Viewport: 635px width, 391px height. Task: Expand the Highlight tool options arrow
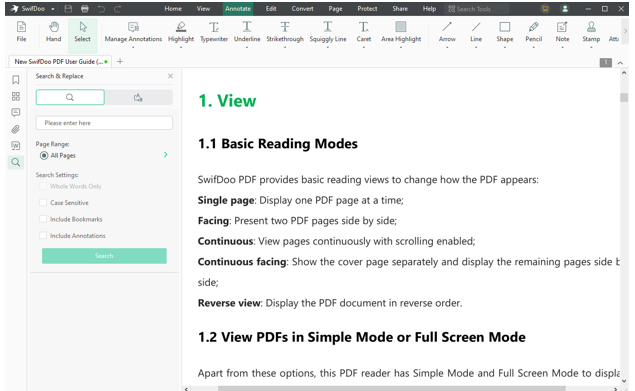(x=181, y=47)
